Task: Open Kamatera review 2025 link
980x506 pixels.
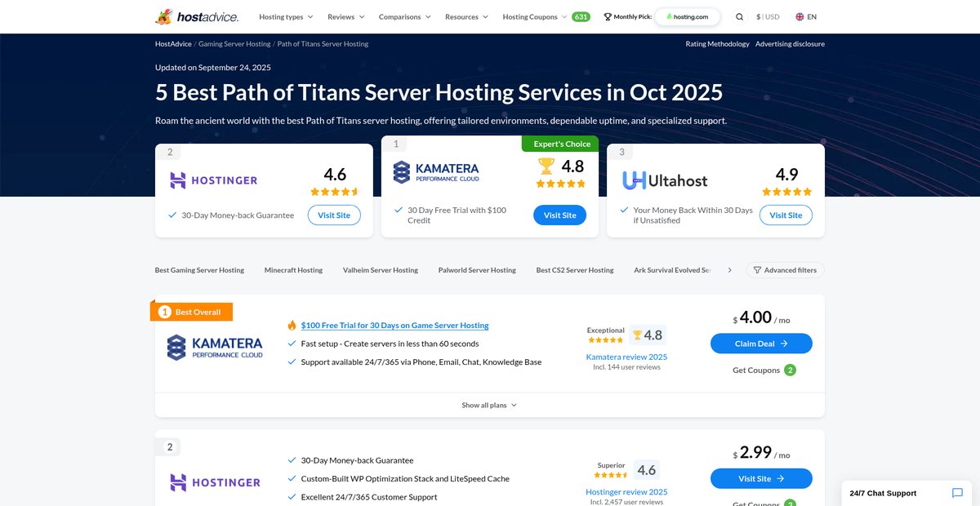Action: (x=626, y=357)
